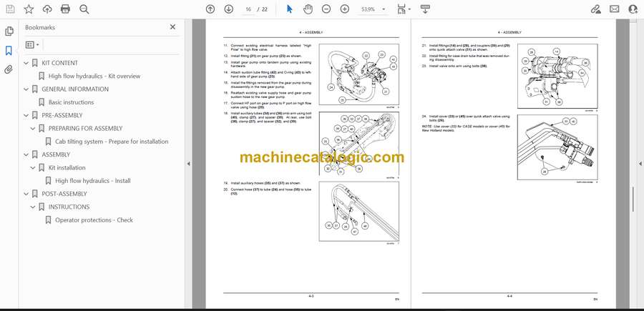Viewport: 644px width, 311px height.
Task: Zoom out with minus button
Action: (326, 9)
